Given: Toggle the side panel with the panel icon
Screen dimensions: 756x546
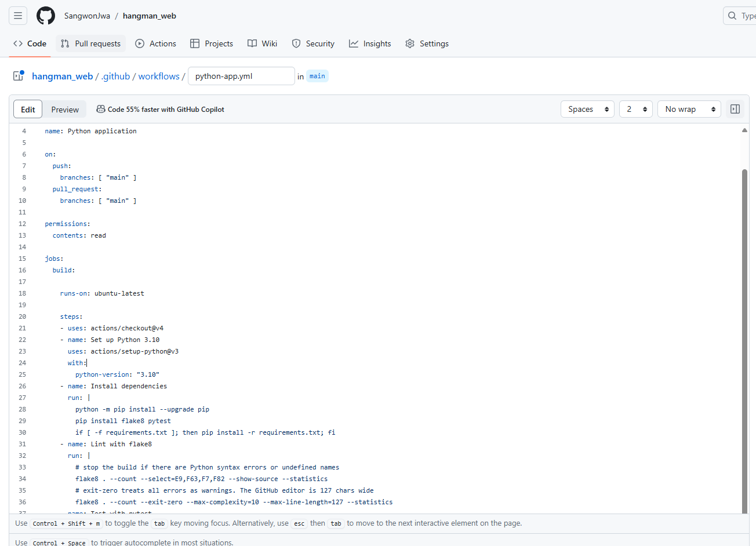Looking at the screenshot, I should 735,109.
